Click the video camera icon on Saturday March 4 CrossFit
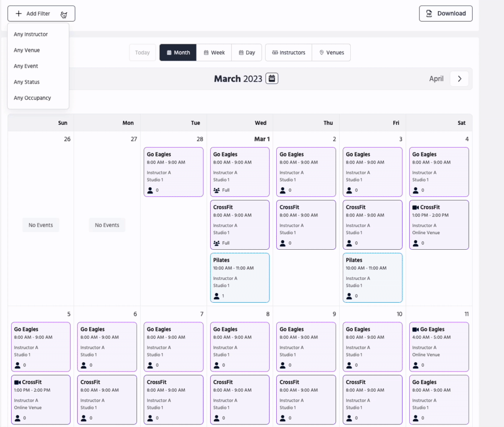The height and width of the screenshot is (427, 504). pos(415,207)
